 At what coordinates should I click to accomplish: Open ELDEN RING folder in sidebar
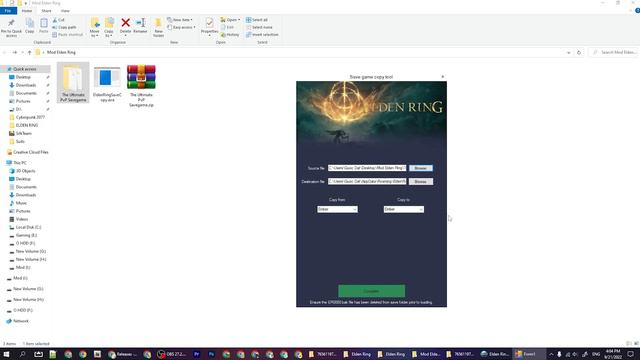(27, 125)
